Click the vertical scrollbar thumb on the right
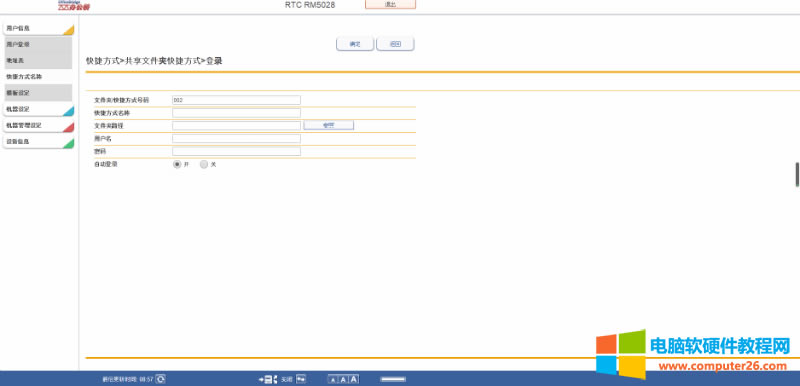Image resolution: width=800 pixels, height=386 pixels. point(797,175)
